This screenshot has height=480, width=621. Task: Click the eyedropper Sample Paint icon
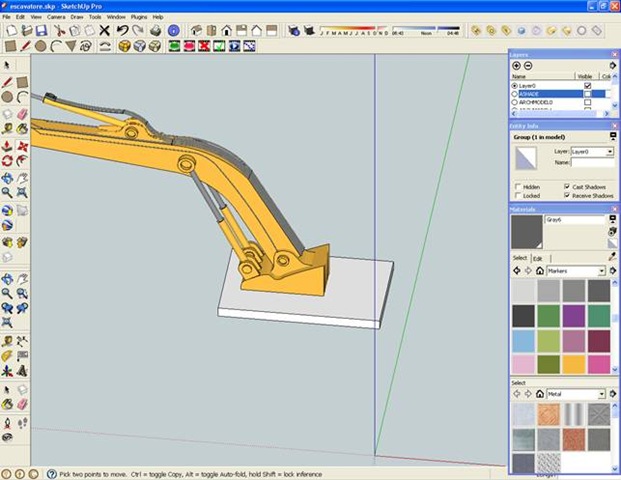(613, 257)
